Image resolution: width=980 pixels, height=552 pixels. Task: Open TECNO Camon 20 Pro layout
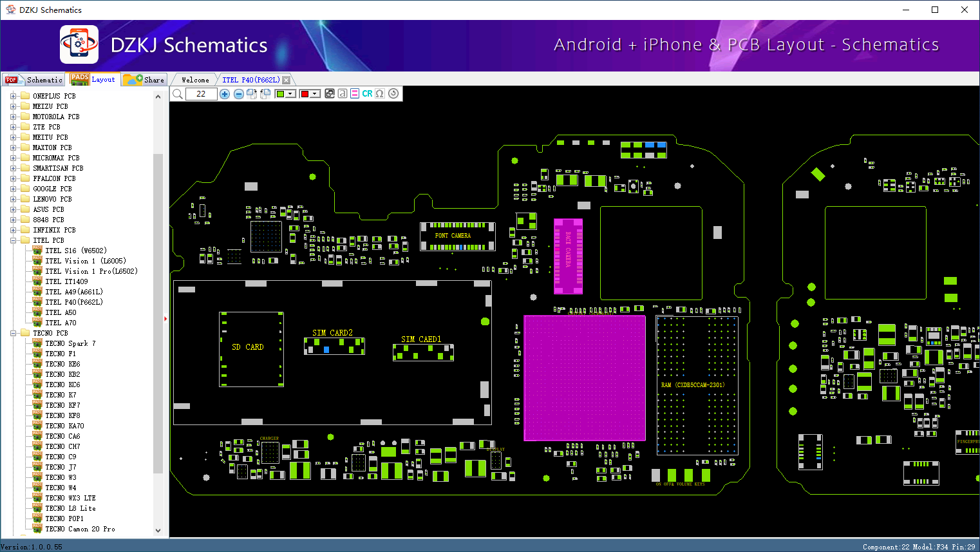click(80, 529)
